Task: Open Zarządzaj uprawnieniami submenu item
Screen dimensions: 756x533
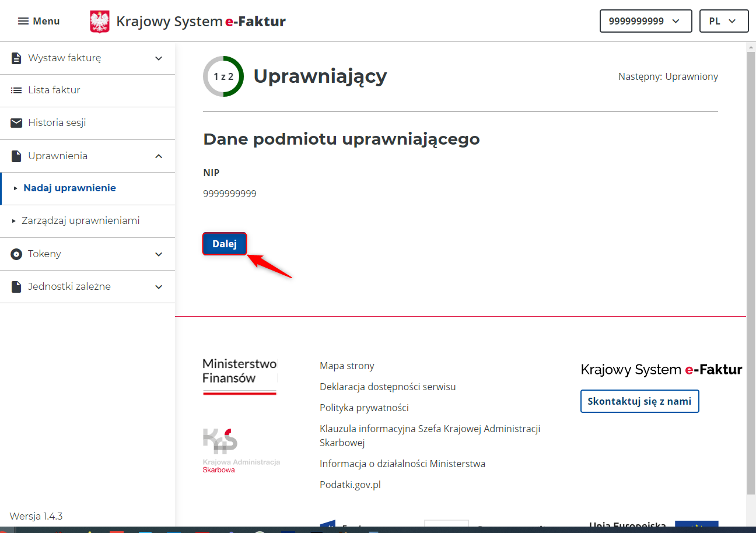Action: [87, 221]
